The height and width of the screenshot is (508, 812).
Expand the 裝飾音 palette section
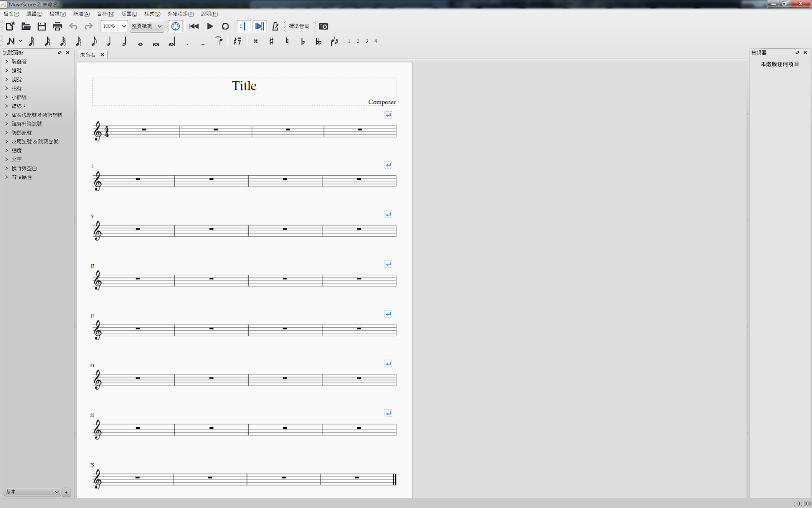click(x=18, y=61)
